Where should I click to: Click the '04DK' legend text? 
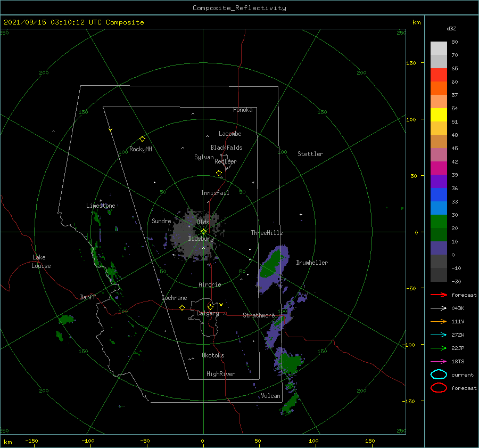(458, 308)
